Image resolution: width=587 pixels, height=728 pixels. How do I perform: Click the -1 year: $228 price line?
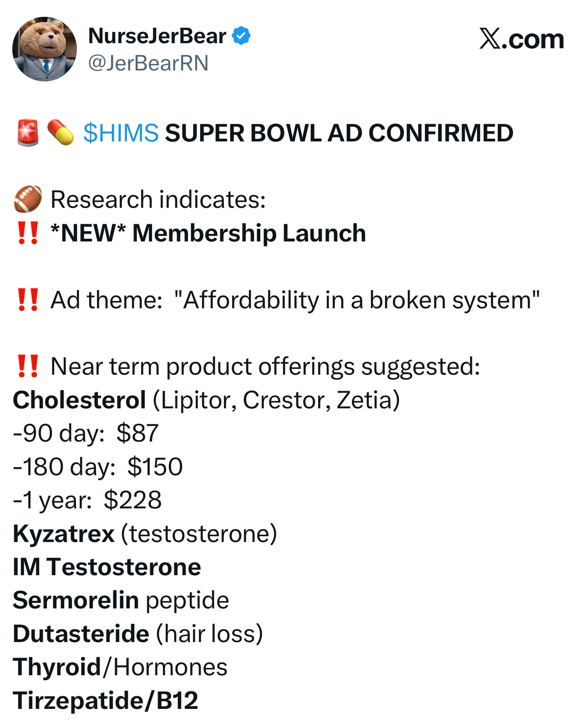87,500
